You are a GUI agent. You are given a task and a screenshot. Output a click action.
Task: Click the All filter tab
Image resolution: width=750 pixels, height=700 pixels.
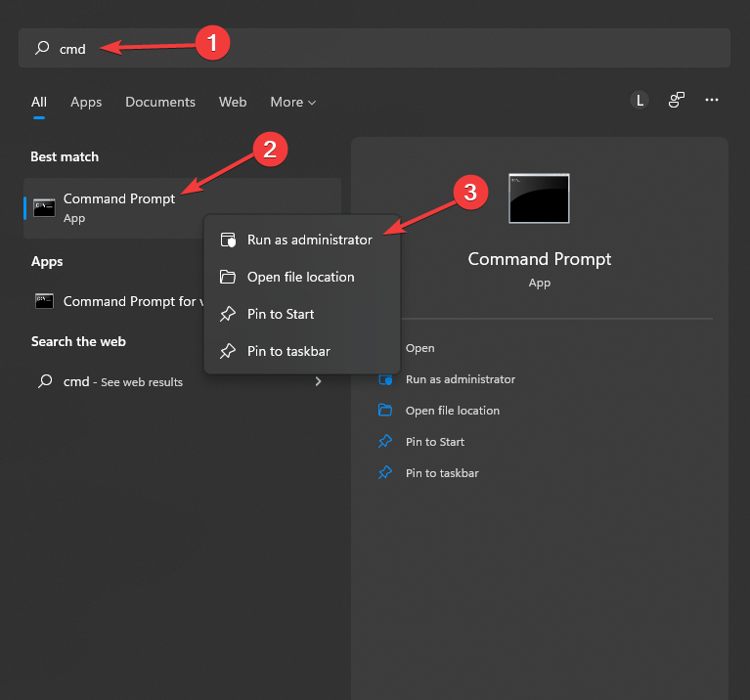tap(39, 102)
